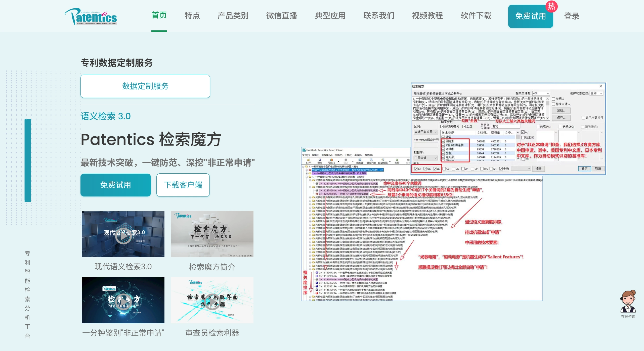Uncheck the JC database checkbox

point(435,169)
